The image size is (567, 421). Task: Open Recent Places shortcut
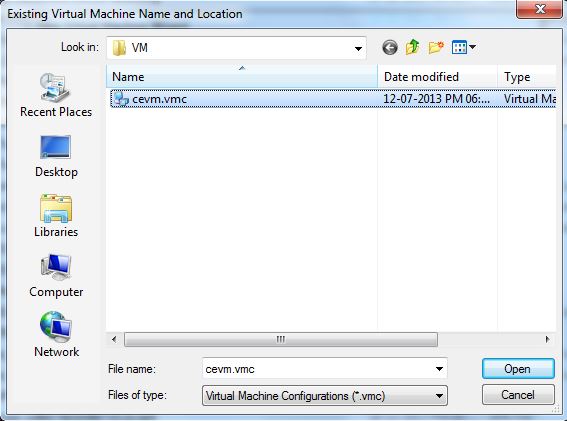pos(56,95)
